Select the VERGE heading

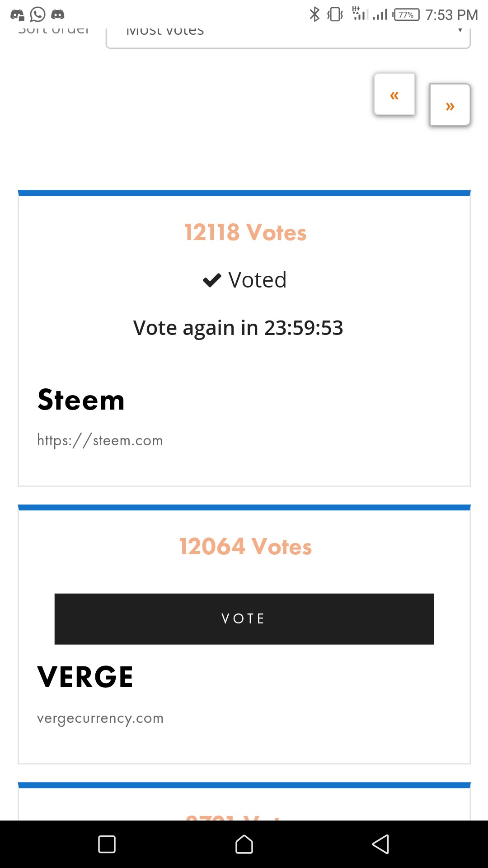(85, 677)
